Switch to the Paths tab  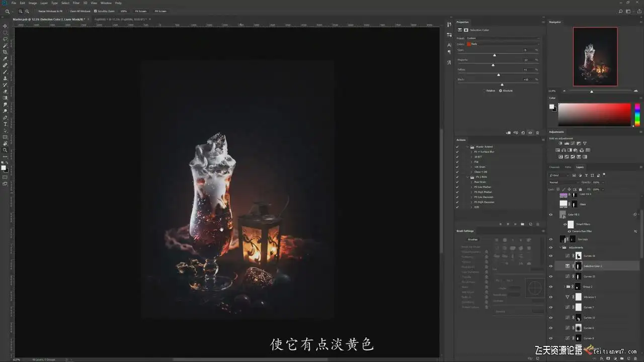tap(568, 167)
